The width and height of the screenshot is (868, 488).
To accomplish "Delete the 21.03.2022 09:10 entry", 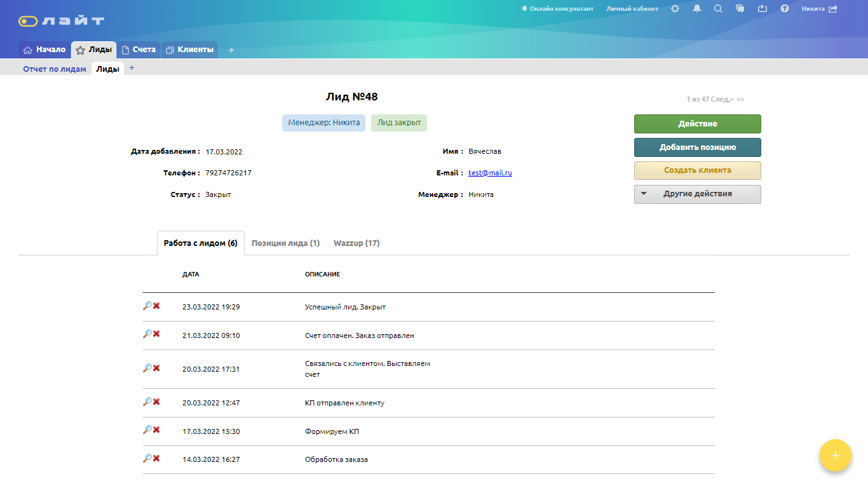I will tap(156, 334).
